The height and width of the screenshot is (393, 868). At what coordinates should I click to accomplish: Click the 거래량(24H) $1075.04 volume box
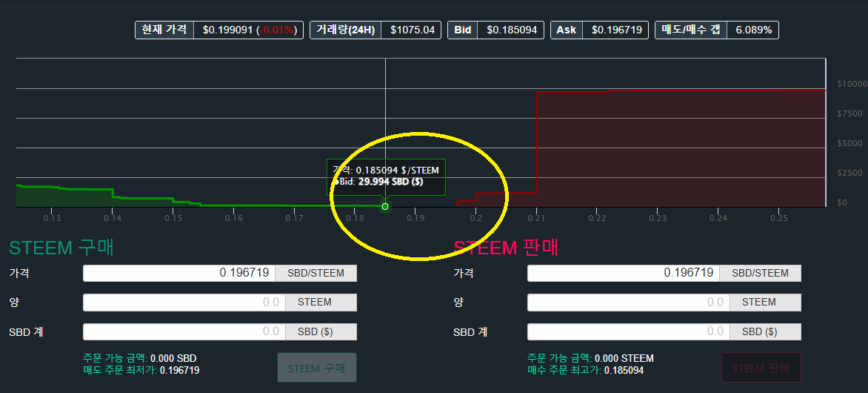click(375, 30)
